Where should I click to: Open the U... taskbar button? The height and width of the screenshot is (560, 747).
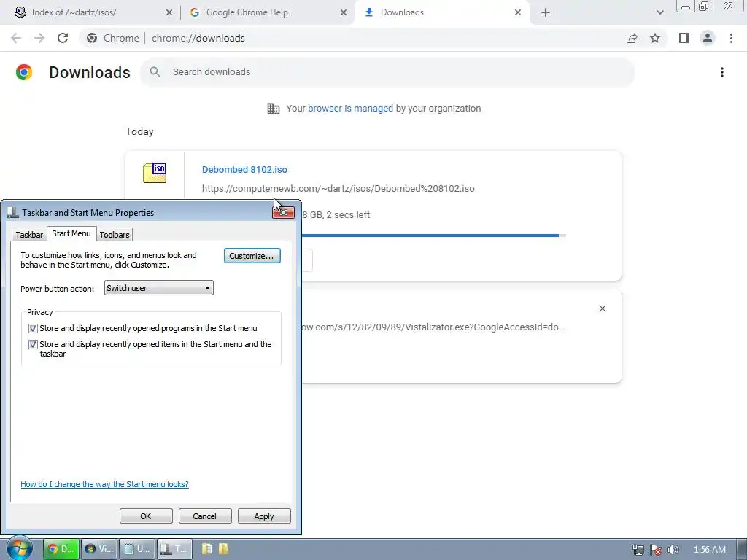[x=136, y=549]
